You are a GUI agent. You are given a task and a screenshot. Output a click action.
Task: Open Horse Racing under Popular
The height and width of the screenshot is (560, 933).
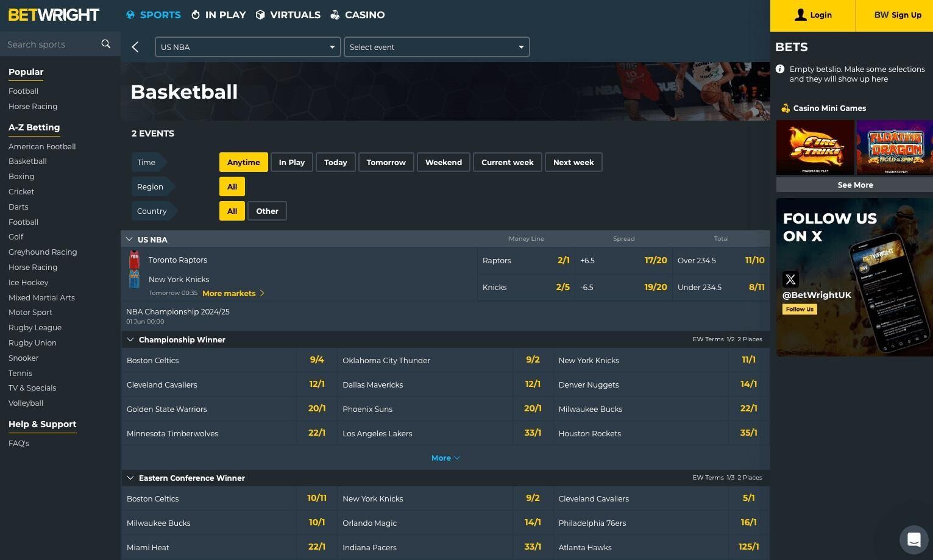[33, 106]
